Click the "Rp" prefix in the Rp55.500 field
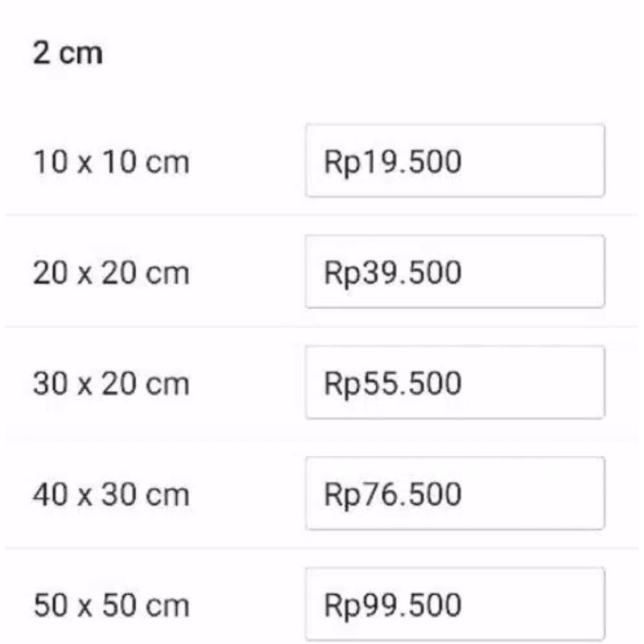Image resolution: width=644 pixels, height=644 pixels. 340,385
